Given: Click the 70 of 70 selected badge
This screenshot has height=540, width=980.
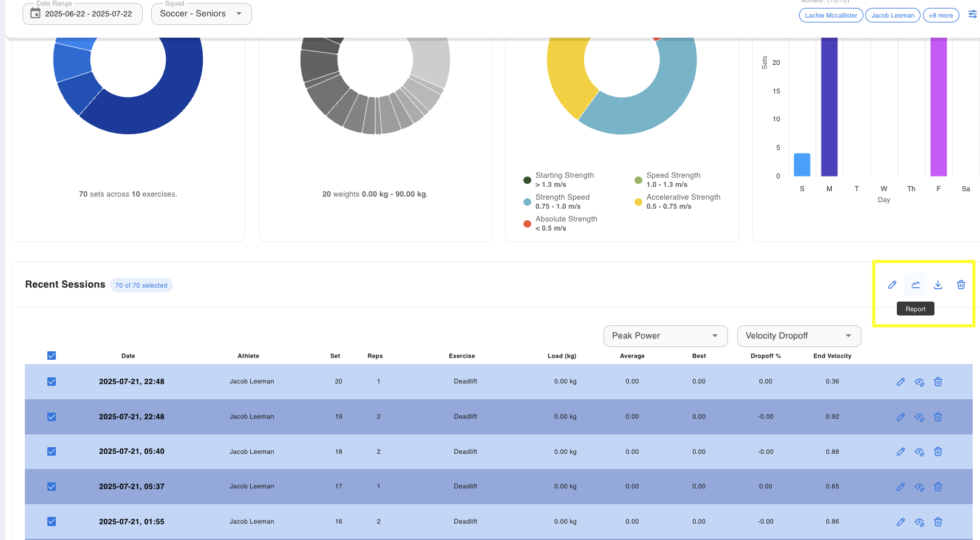Looking at the screenshot, I should [x=141, y=285].
